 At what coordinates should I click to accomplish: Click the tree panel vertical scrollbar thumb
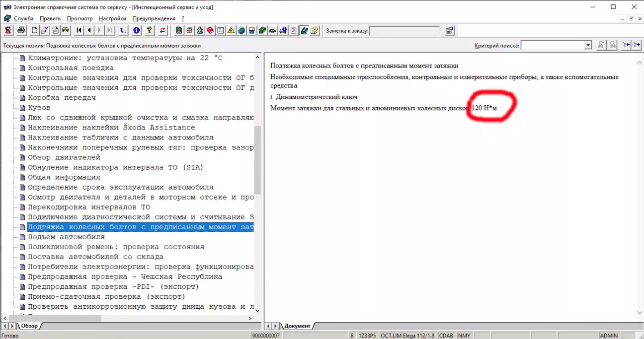pyautogui.click(x=257, y=159)
